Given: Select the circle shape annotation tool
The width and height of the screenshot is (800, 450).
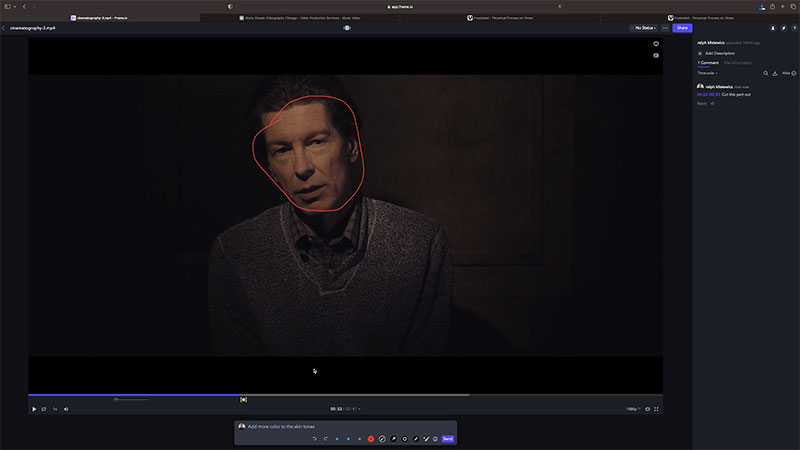Looking at the screenshot, I should tap(405, 439).
